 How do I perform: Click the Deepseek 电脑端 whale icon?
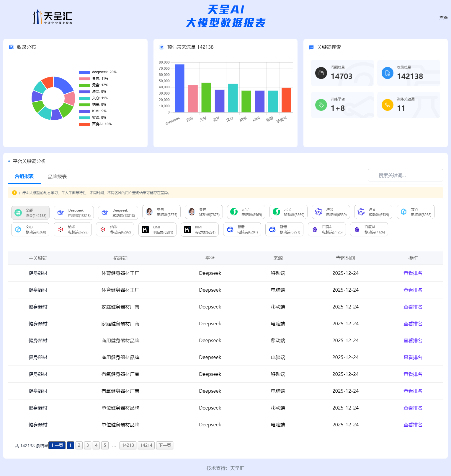click(x=61, y=213)
